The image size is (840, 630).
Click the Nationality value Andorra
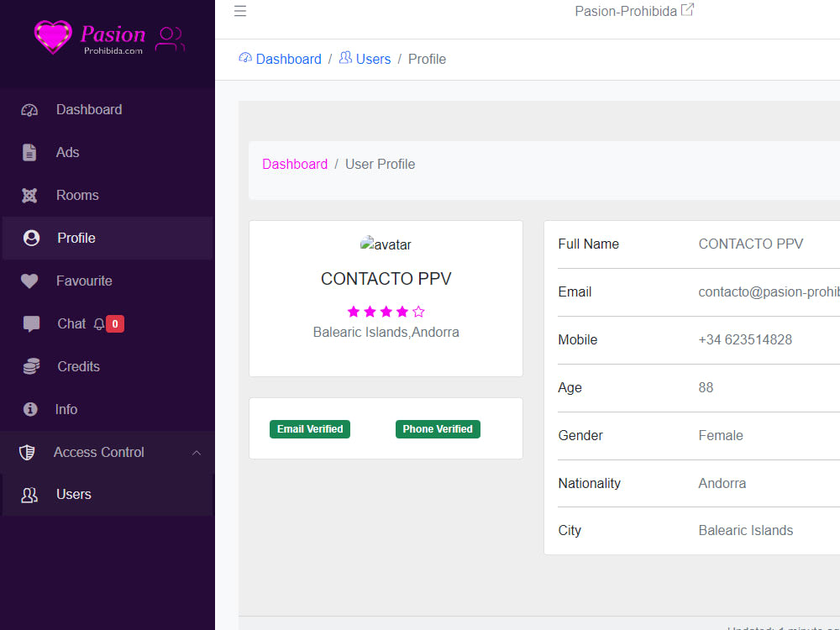tap(722, 483)
